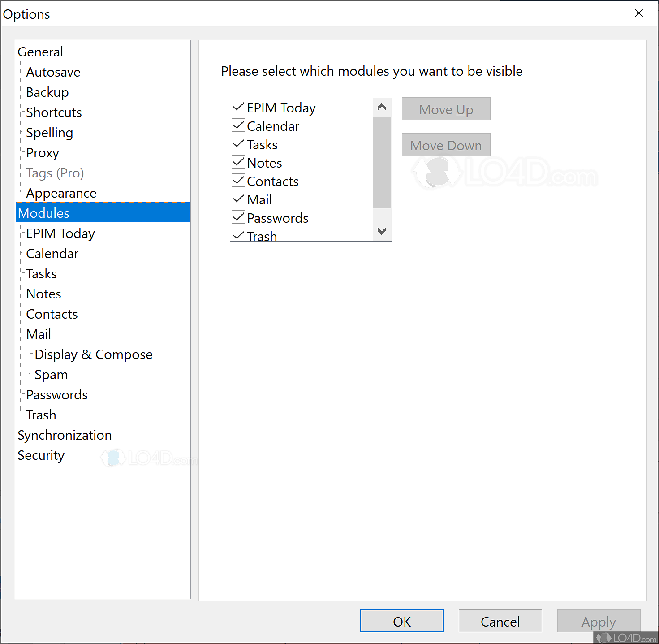Uncheck the Passwords module checkbox

click(238, 218)
